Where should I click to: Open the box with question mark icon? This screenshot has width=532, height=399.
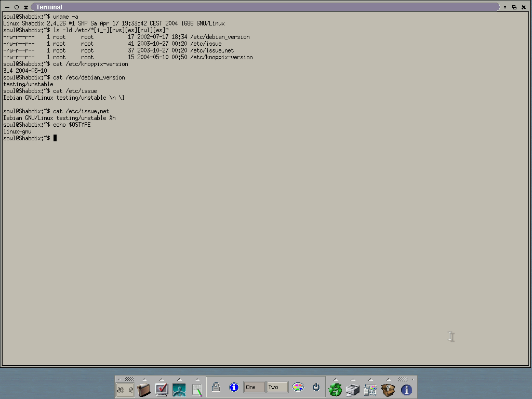tap(388, 390)
